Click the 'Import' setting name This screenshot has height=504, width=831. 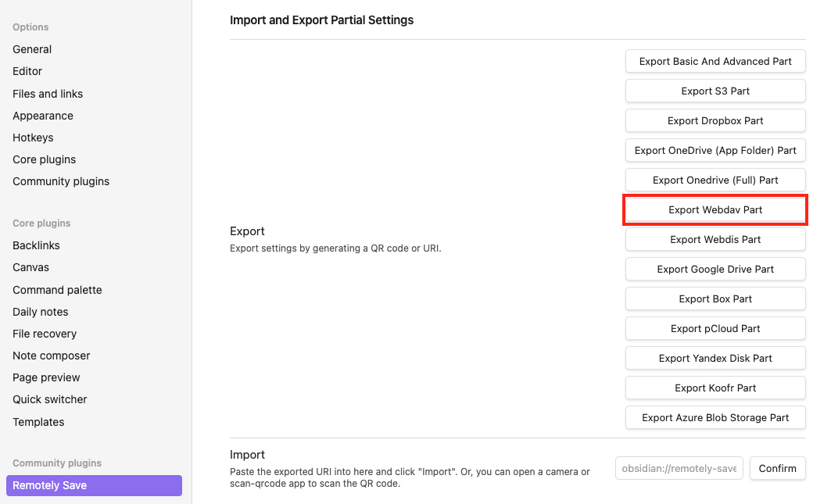coord(247,455)
